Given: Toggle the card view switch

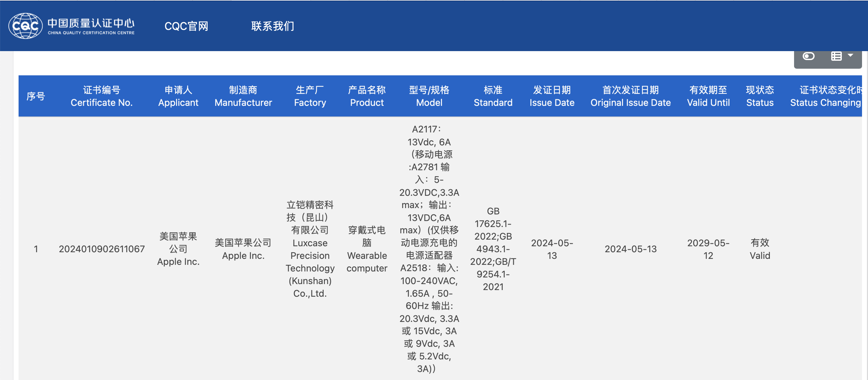Looking at the screenshot, I should point(808,56).
